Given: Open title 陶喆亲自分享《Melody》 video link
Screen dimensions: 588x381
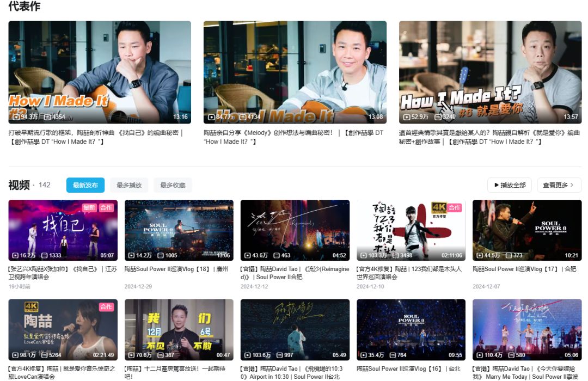Looking at the screenshot, I should pyautogui.click(x=293, y=137).
